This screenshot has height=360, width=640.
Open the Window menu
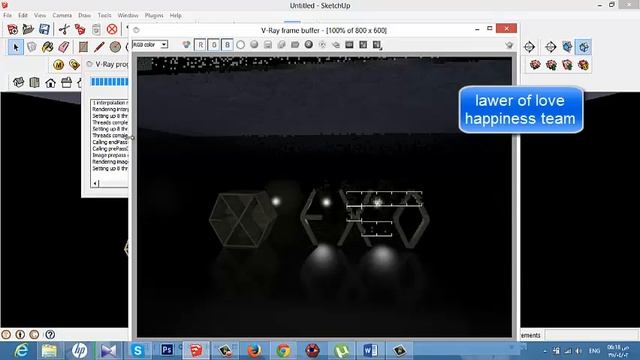(128, 15)
